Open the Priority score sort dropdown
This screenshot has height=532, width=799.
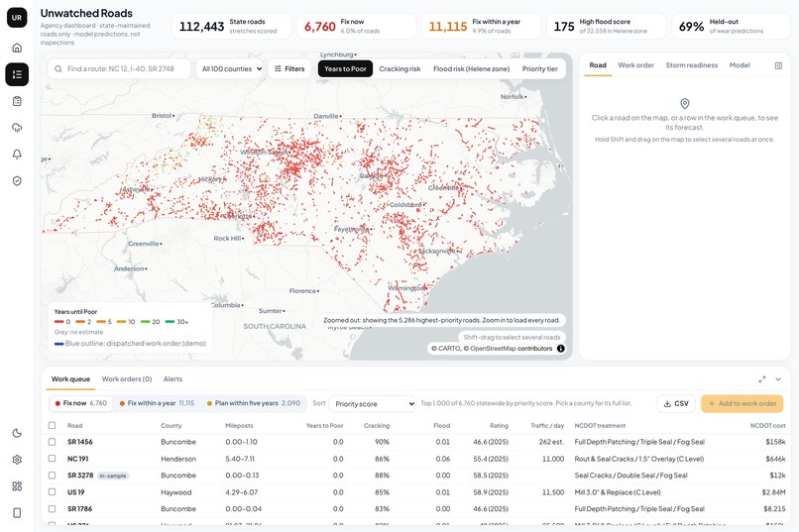click(x=373, y=404)
